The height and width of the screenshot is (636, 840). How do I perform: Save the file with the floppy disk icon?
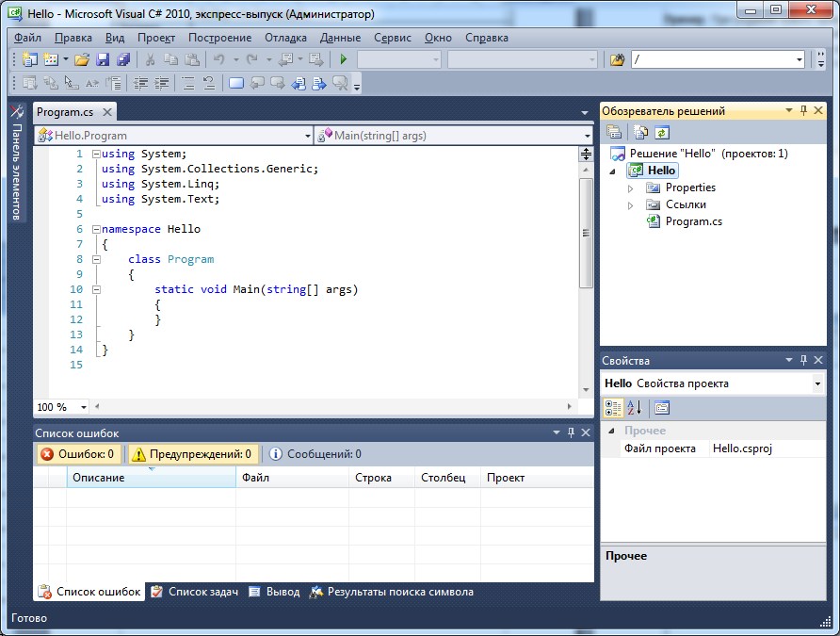(x=103, y=59)
